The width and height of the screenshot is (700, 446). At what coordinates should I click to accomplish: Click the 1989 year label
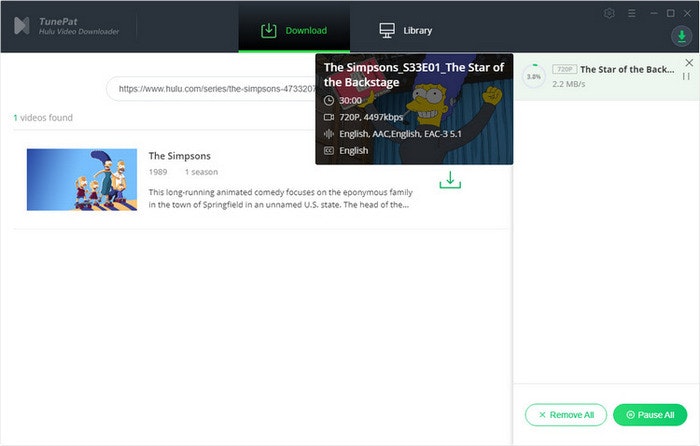[158, 172]
